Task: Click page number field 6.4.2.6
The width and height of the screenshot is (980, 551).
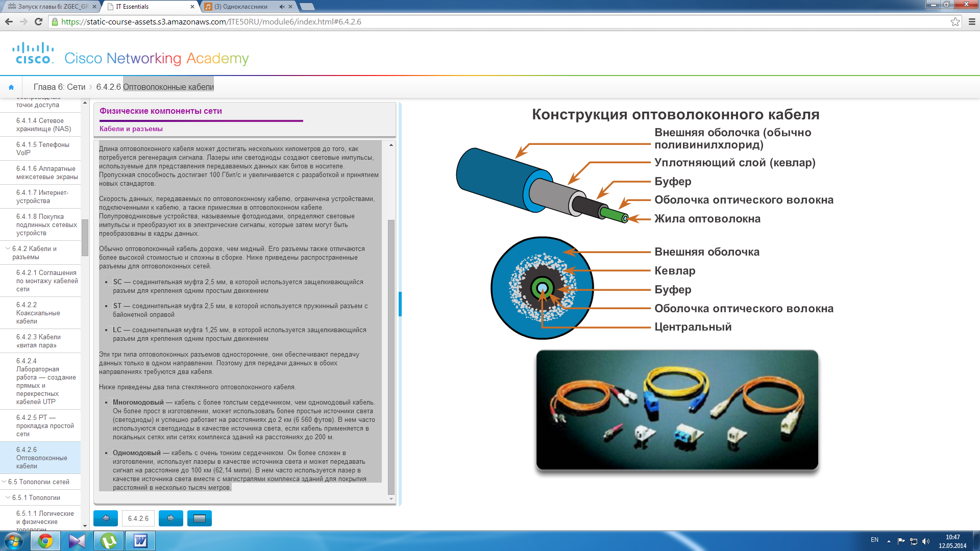Action: point(138,518)
